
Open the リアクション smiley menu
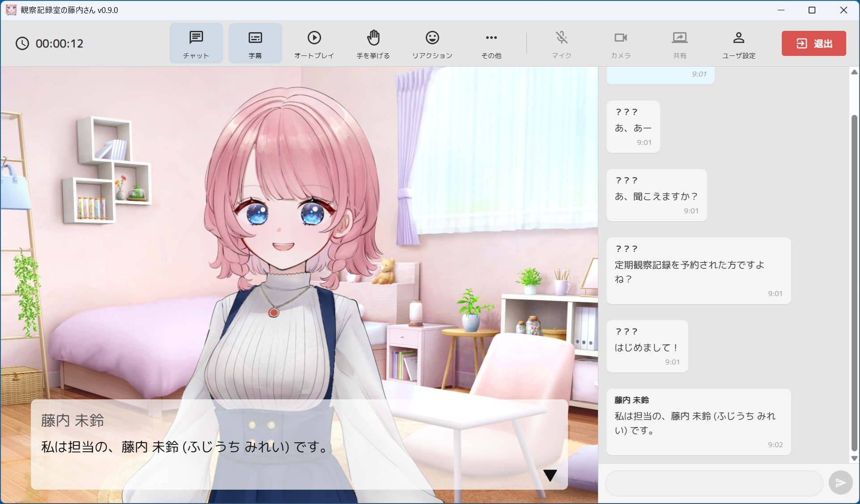(432, 43)
